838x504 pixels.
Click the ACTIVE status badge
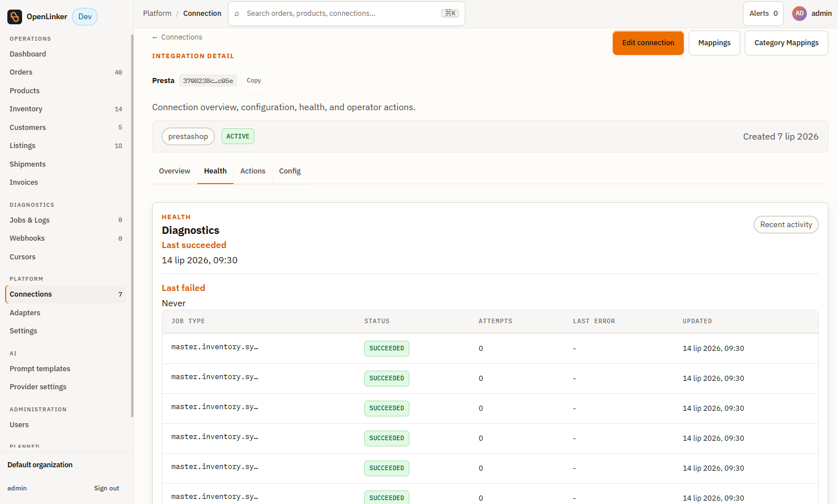point(238,137)
